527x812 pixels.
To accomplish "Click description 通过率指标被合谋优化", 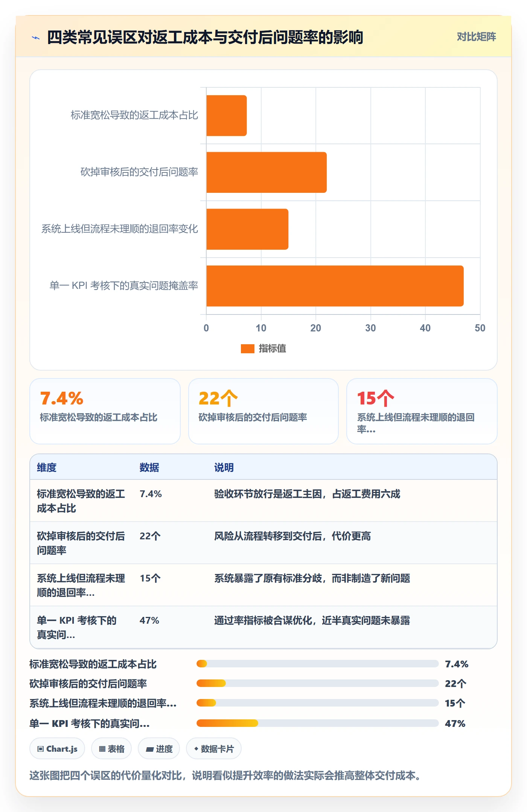I will (x=312, y=620).
